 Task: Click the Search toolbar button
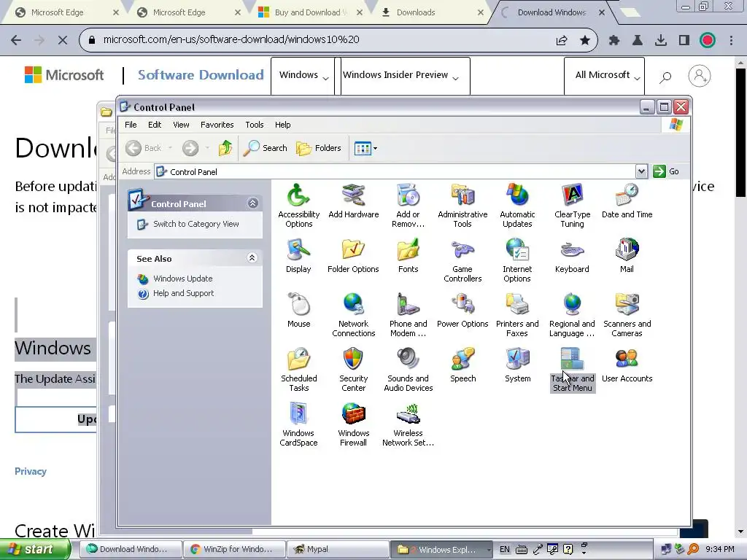266,148
